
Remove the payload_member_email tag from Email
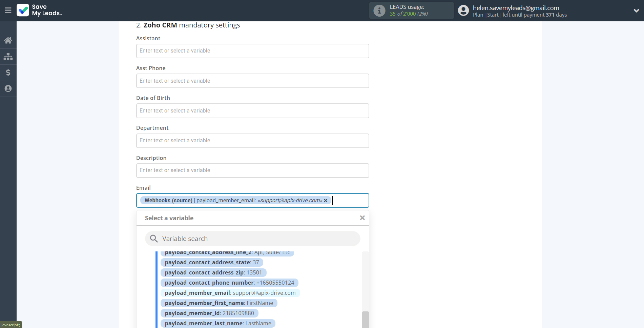(326, 201)
